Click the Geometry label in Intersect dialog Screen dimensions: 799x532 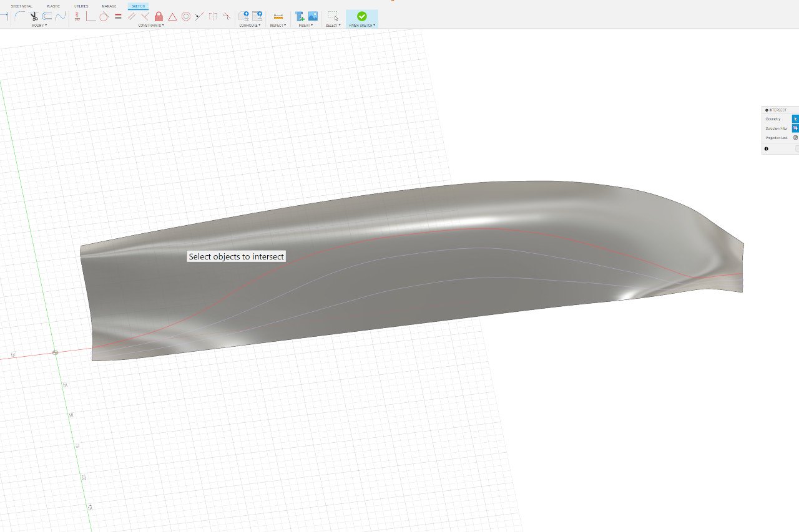[x=773, y=118]
